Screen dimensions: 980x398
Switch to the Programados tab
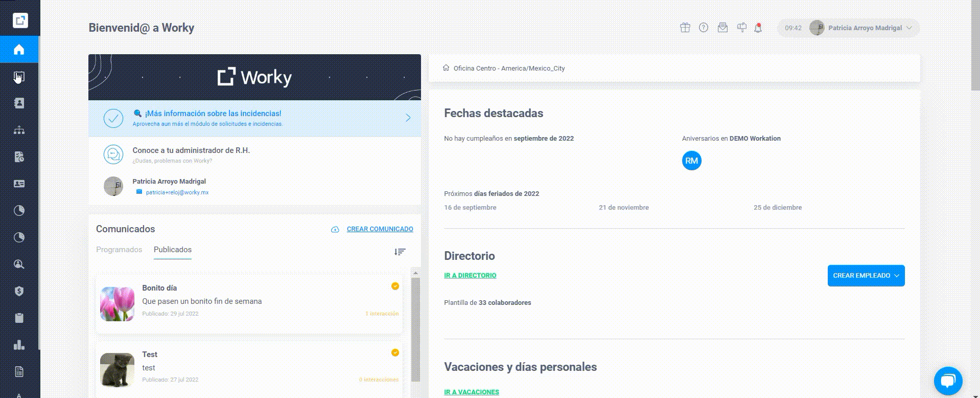point(119,250)
